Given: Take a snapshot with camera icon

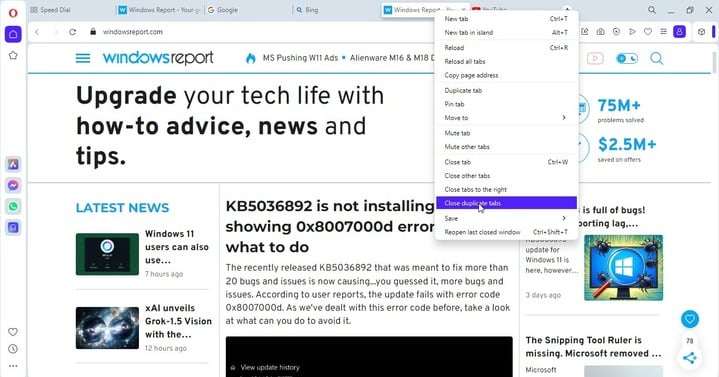Looking at the screenshot, I should point(600,32).
